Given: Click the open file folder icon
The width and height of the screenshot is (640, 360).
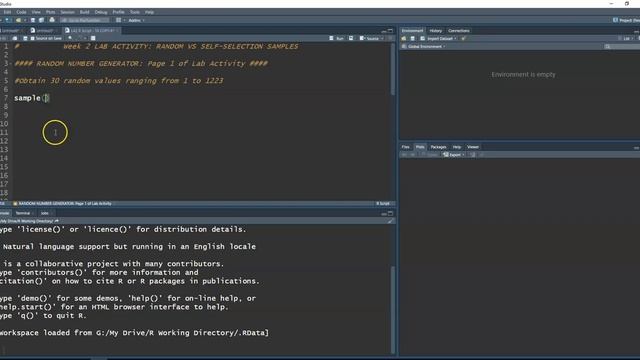Looking at the screenshot, I should [18, 20].
